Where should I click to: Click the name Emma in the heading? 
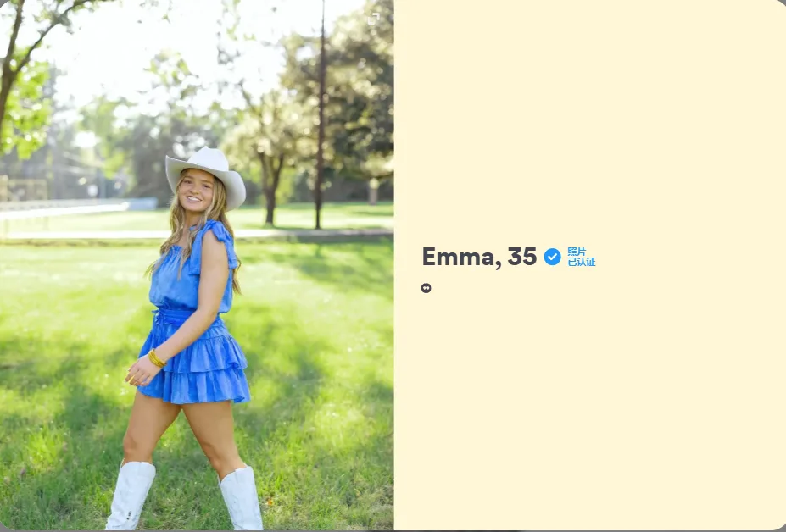pos(458,257)
